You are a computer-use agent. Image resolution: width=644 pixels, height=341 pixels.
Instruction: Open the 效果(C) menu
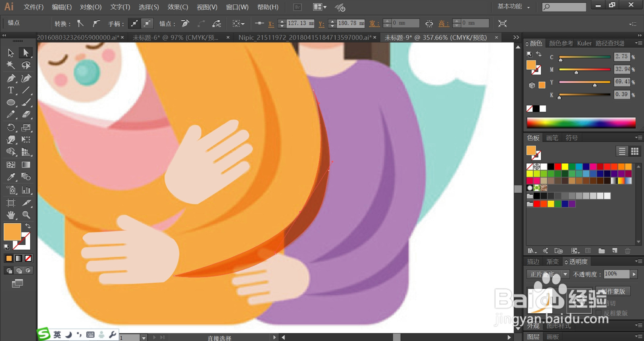pyautogui.click(x=178, y=7)
